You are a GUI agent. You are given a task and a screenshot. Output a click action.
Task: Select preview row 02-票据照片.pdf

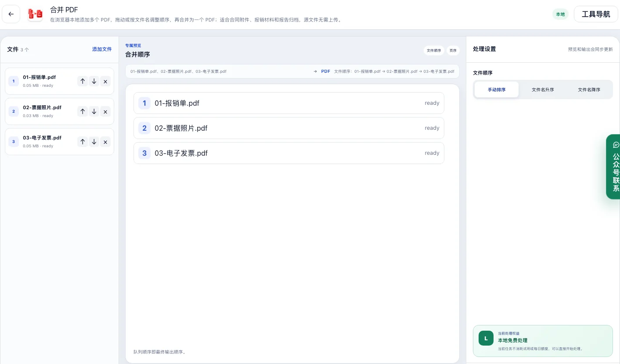pos(289,128)
